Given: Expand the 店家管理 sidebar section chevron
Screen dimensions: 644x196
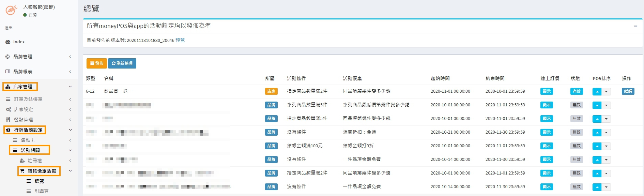Looking at the screenshot, I should [70, 87].
